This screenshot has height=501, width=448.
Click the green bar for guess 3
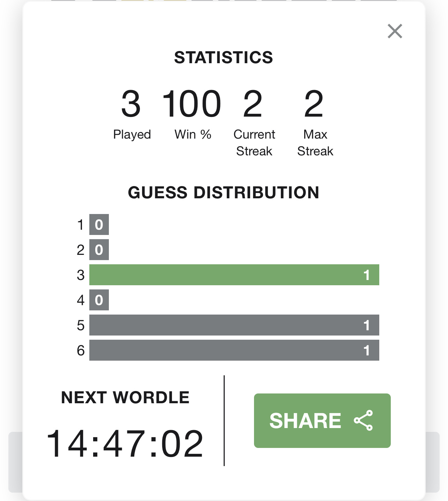point(234,275)
